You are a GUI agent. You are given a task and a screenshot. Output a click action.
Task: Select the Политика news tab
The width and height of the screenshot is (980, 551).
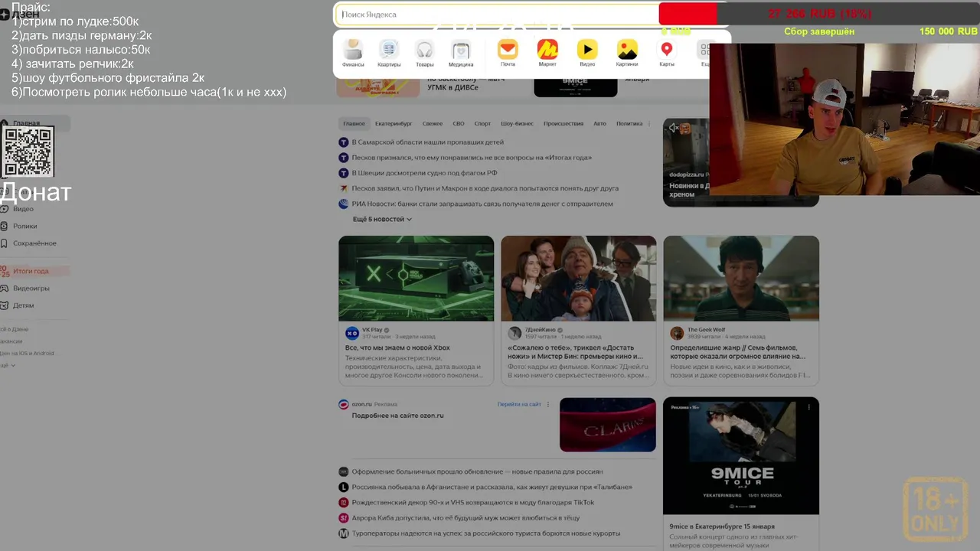click(629, 123)
